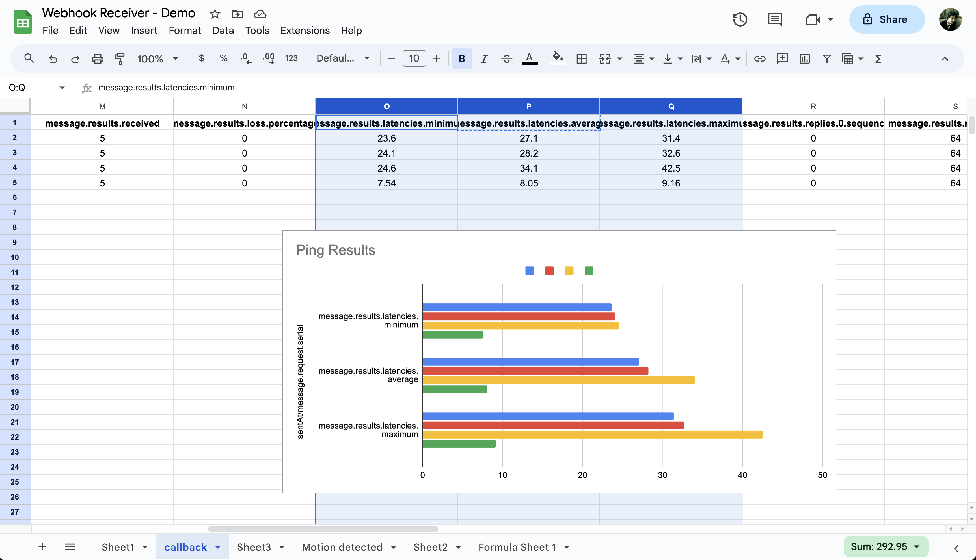Click the create filter funnel icon
The height and width of the screenshot is (560, 976).
coord(827,58)
